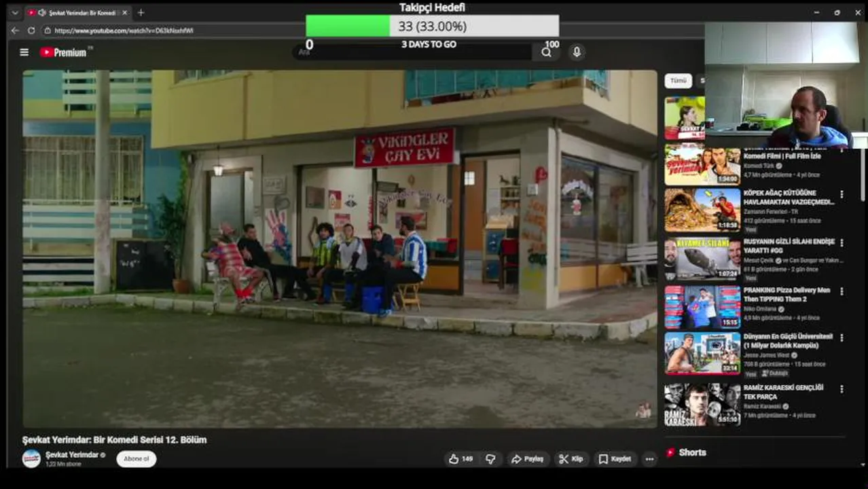Open the YouTube hamburger guide menu
Image resolution: width=868 pixels, height=489 pixels.
tap(24, 52)
